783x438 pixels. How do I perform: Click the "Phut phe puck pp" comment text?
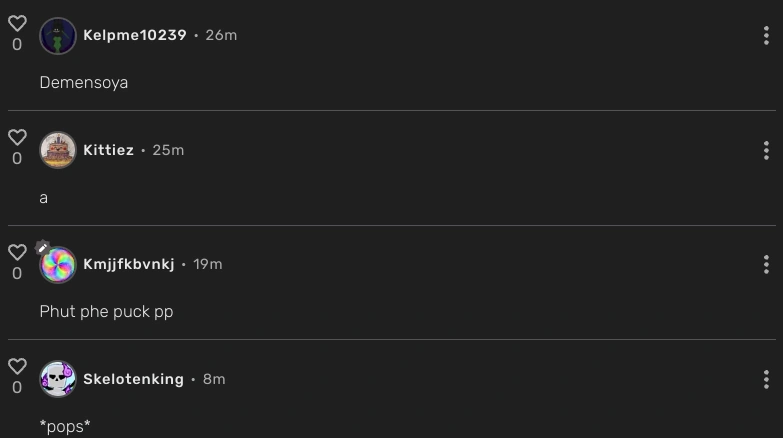106,312
